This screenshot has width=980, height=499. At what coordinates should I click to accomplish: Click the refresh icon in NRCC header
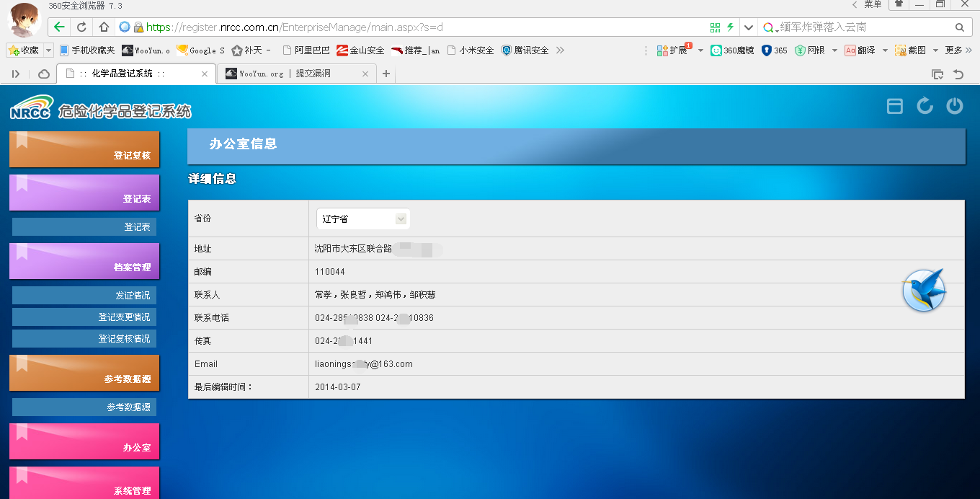(925, 106)
